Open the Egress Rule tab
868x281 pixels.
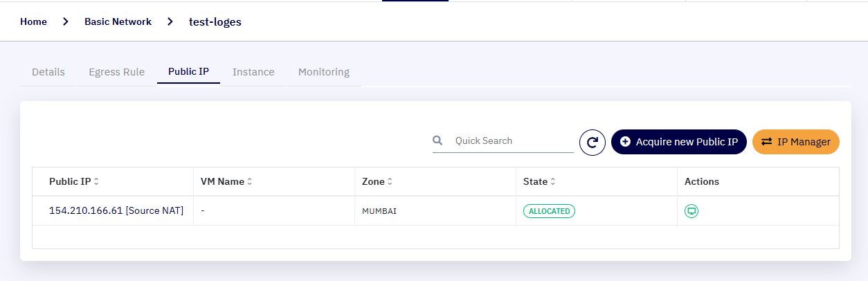coord(117,72)
